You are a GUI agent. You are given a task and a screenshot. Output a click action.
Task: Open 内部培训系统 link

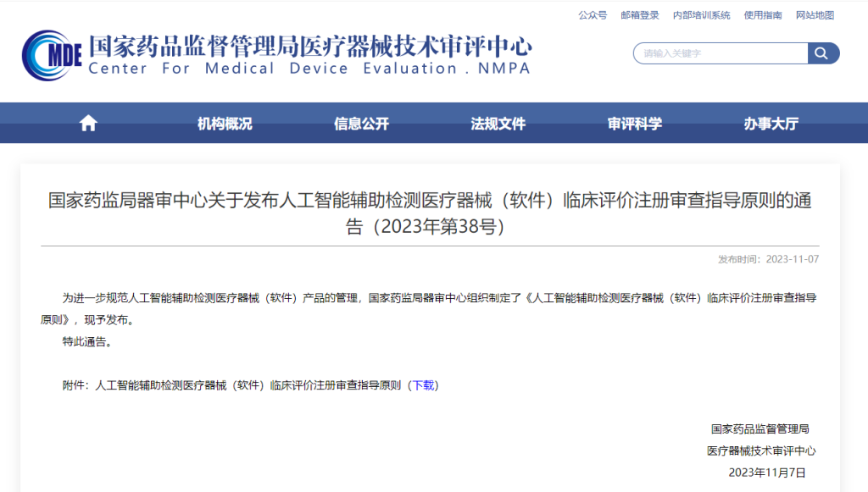[701, 15]
